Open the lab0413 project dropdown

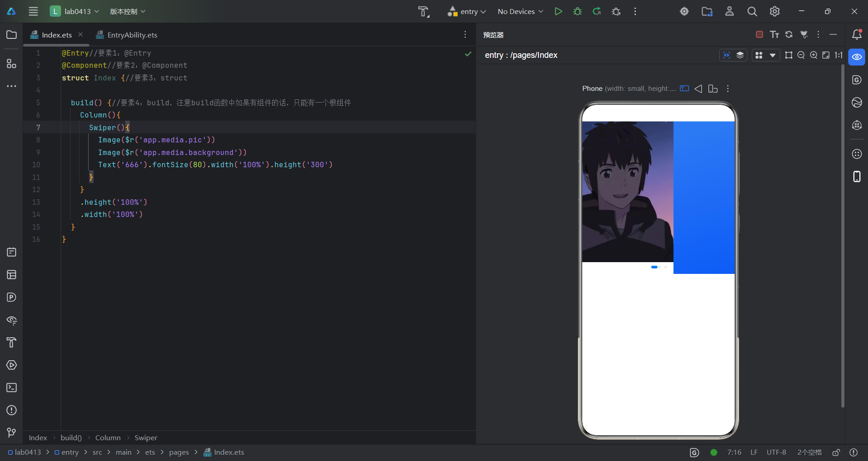click(x=75, y=11)
